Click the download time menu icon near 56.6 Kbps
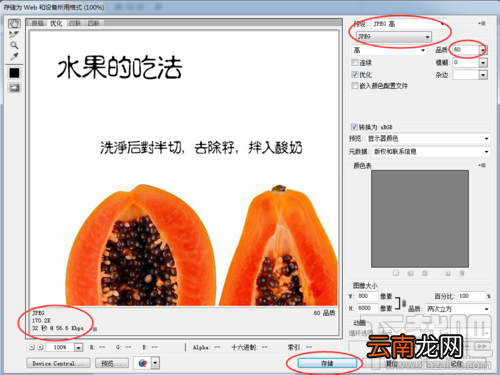This screenshot has width=500, height=375. (x=95, y=329)
